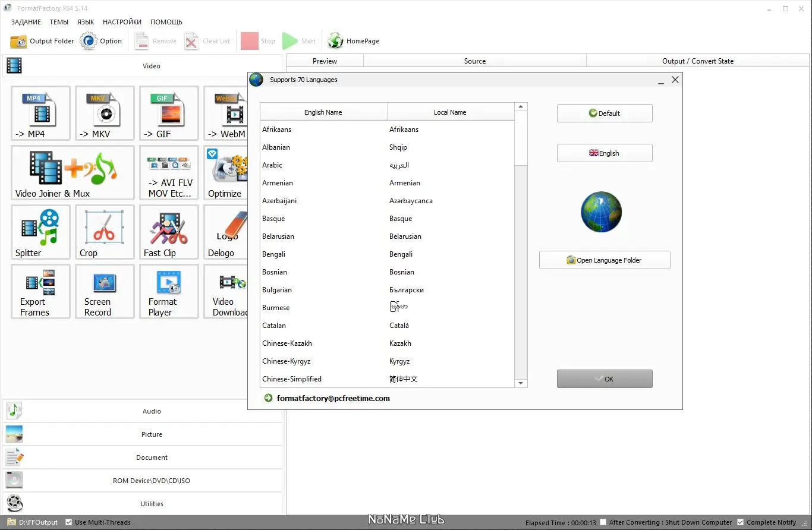The width and height of the screenshot is (812, 530).
Task: Open Format Player
Action: pyautogui.click(x=169, y=291)
